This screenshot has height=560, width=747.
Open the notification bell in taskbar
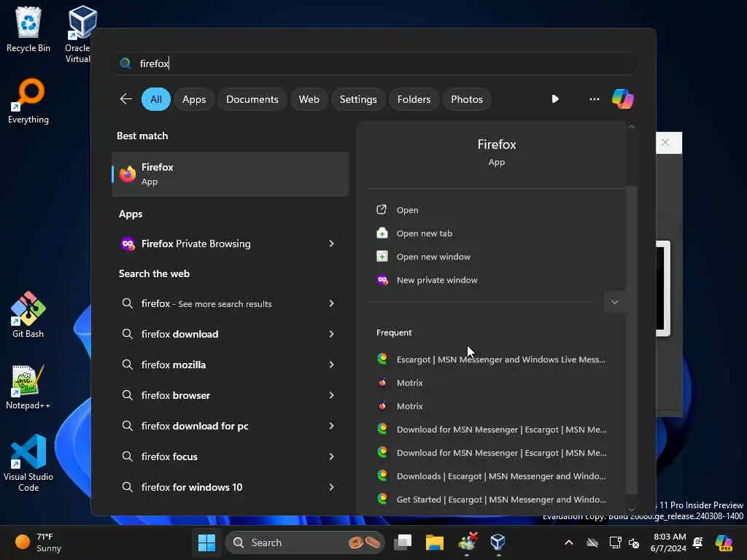[x=698, y=542]
